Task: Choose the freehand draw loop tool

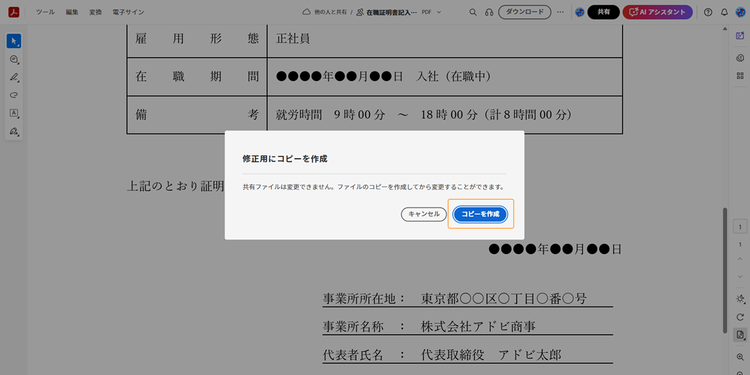Action: tap(14, 95)
